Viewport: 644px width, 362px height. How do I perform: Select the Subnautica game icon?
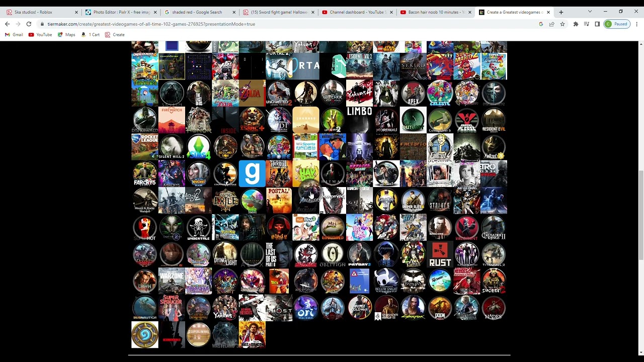tap(145, 308)
